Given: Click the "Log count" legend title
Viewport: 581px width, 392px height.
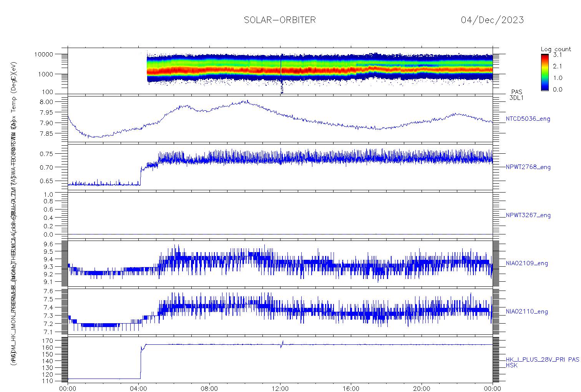Looking at the screenshot, I should pyautogui.click(x=556, y=49).
